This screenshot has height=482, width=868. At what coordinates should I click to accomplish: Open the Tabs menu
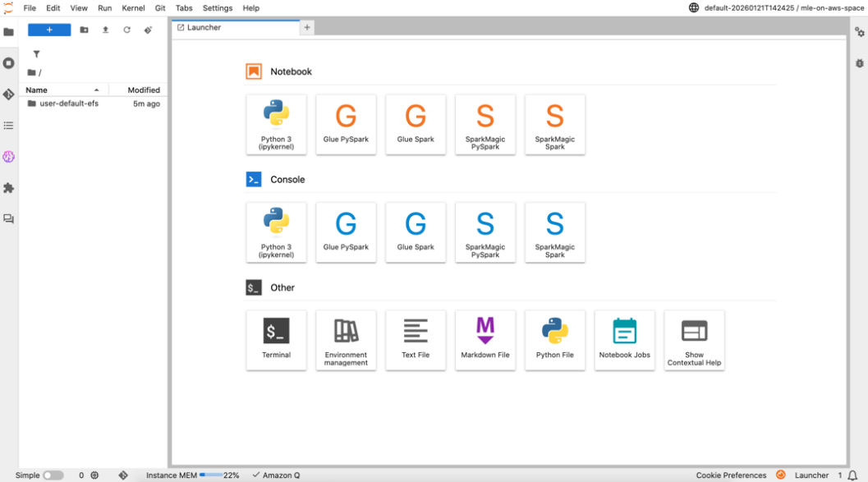point(184,8)
